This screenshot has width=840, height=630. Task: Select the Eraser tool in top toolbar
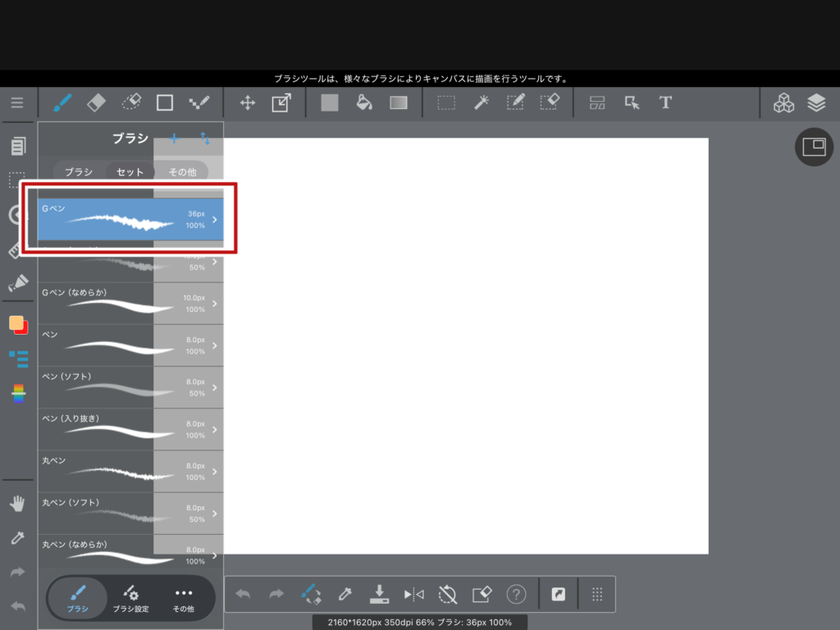coord(96,103)
